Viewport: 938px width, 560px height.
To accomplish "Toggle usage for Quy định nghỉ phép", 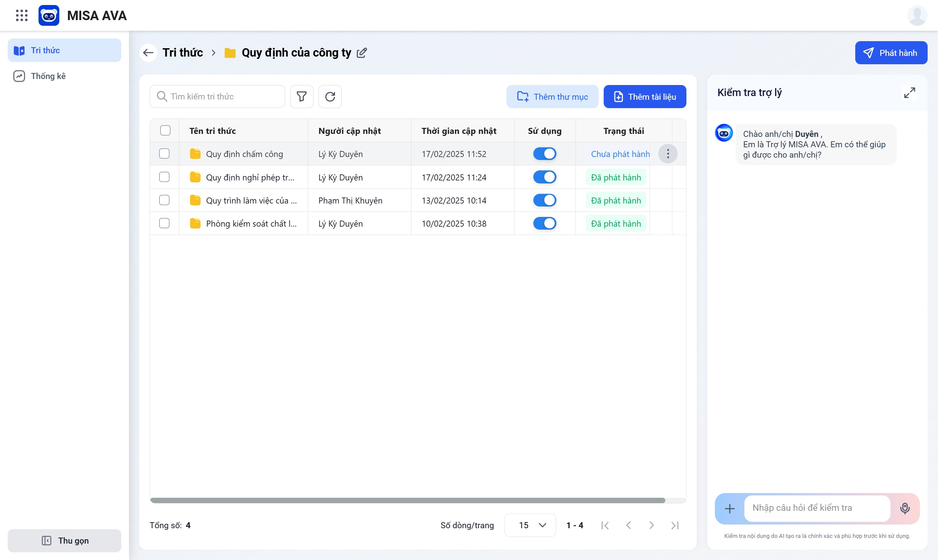I will click(544, 177).
